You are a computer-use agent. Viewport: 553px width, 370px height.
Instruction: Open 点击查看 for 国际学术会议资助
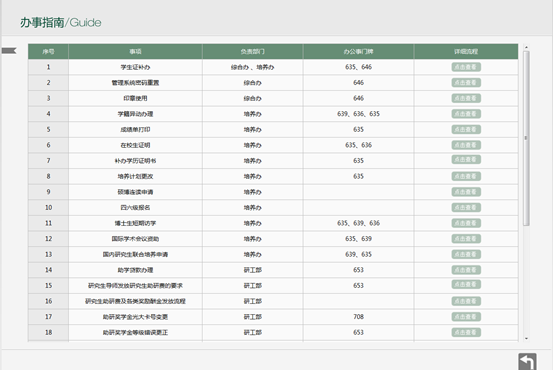(x=466, y=239)
